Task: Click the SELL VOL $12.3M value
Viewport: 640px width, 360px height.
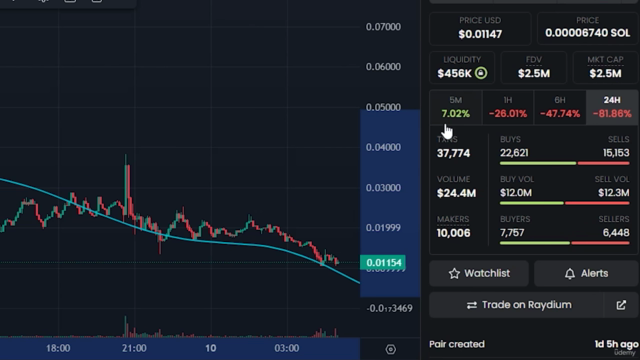Action: 614,193
